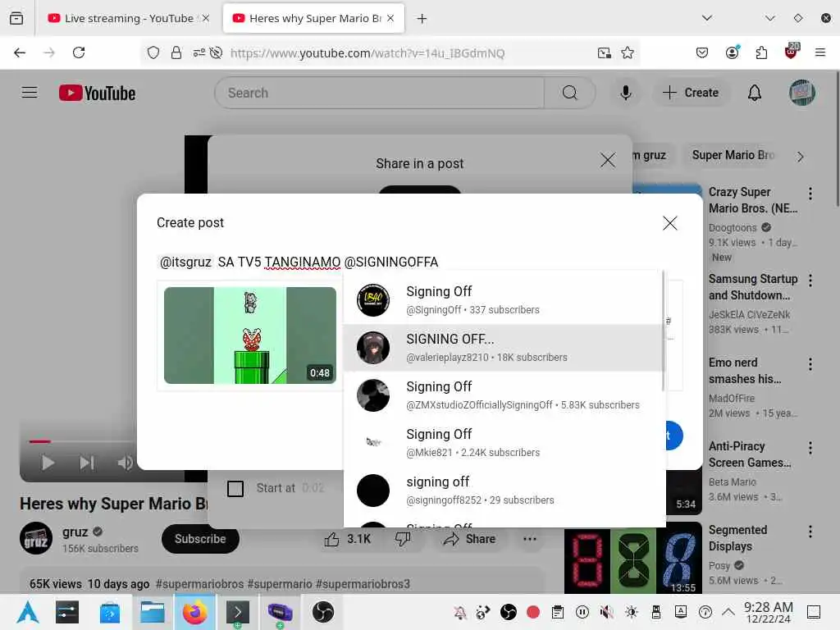Open YouTube notifications bell
Screen dimensions: 840x630
(755, 93)
